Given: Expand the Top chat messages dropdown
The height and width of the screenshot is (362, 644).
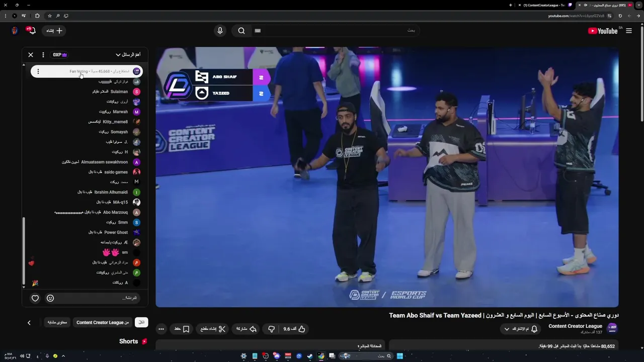Looking at the screenshot, I should coord(128,55).
